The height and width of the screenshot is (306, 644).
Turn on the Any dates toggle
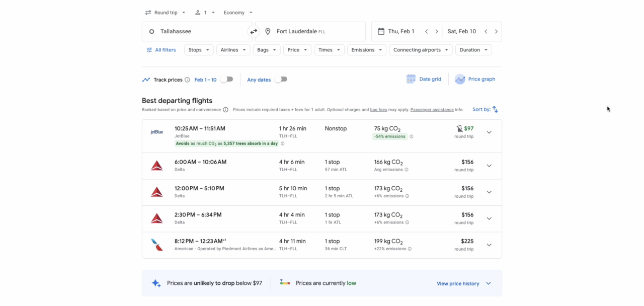pyautogui.click(x=281, y=79)
